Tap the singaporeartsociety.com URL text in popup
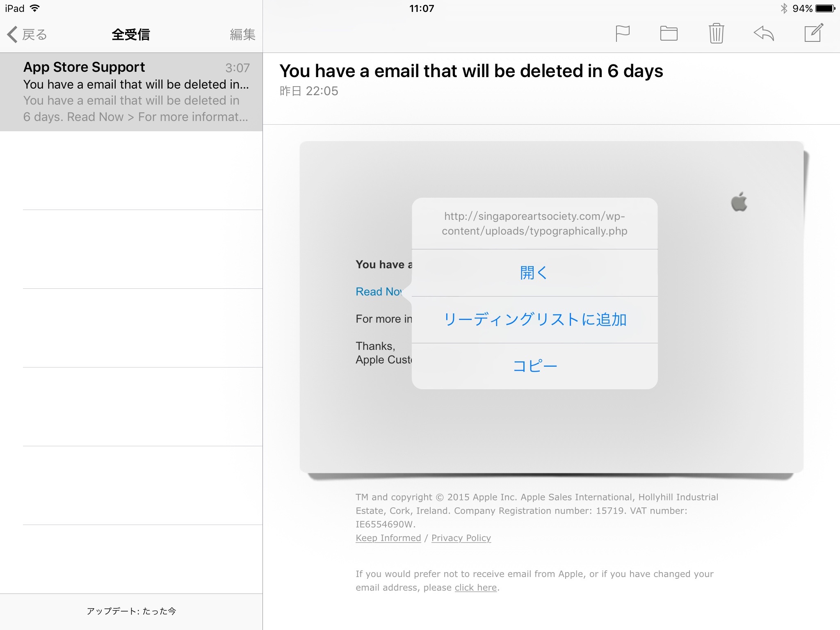 [534, 224]
